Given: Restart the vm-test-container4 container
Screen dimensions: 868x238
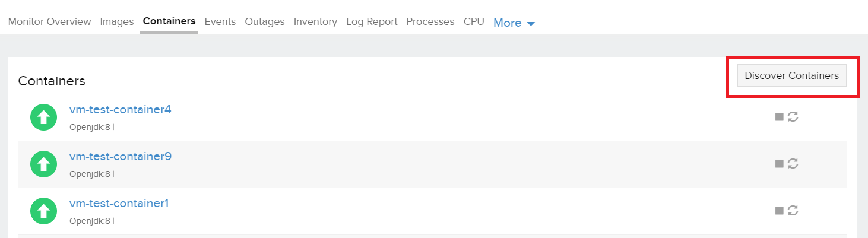Looking at the screenshot, I should [x=793, y=117].
